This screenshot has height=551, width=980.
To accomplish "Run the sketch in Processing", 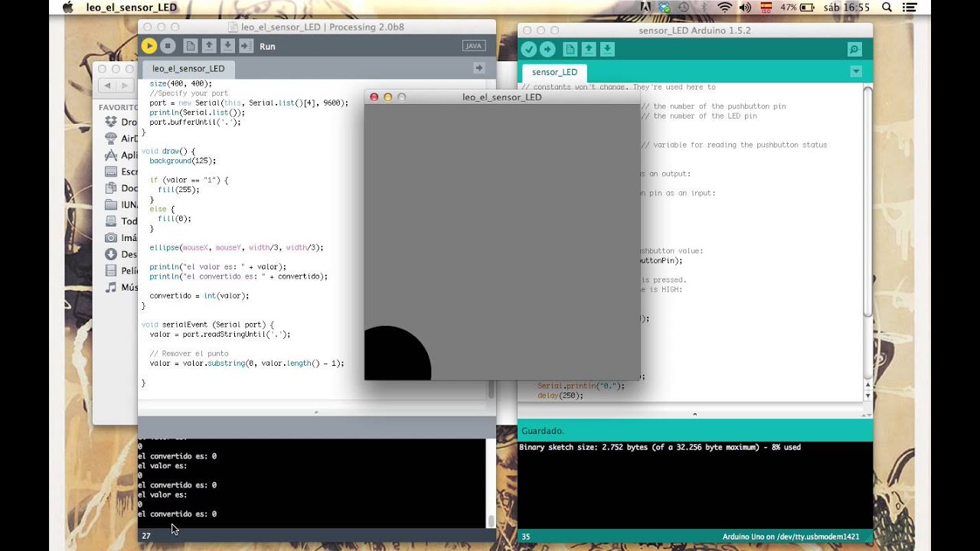I will click(149, 45).
